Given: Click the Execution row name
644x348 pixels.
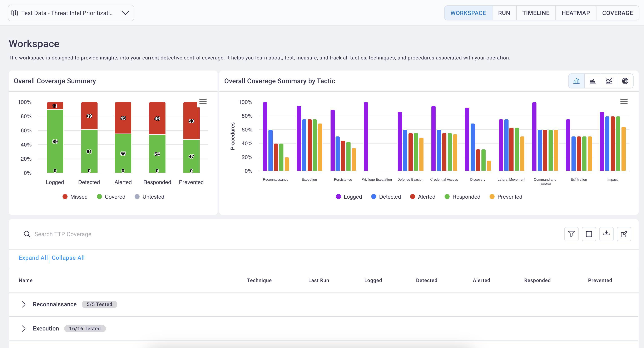Looking at the screenshot, I should click(x=46, y=328).
